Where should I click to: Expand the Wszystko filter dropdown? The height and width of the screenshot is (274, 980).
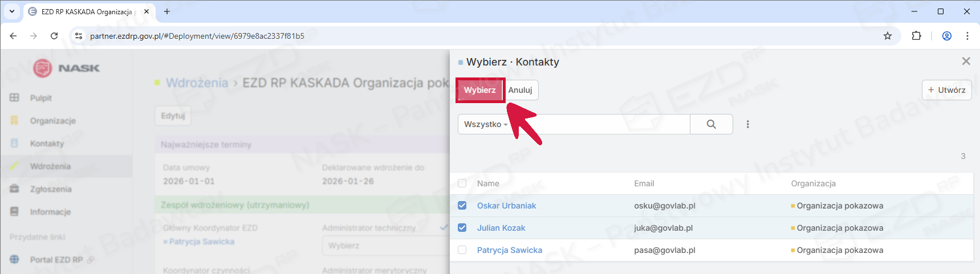[x=486, y=124]
